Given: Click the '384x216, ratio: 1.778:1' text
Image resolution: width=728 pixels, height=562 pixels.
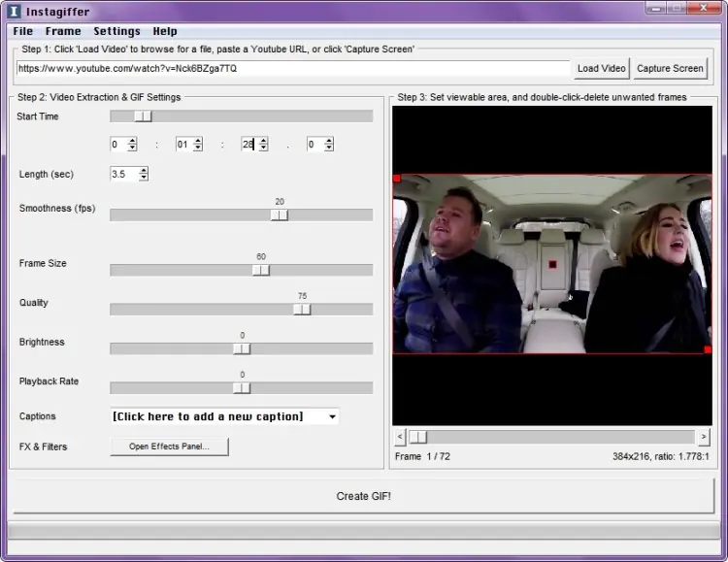Looking at the screenshot, I should 661,456.
